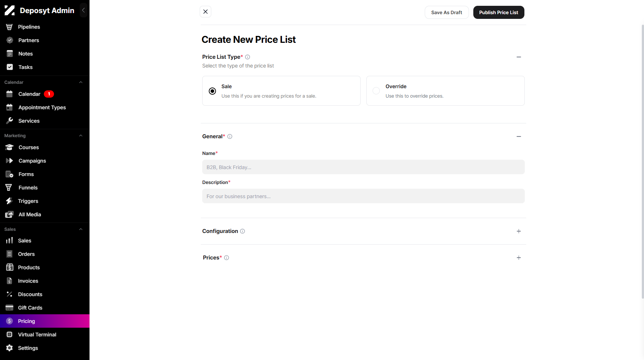Click the info icon beside Configuration

click(x=242, y=231)
